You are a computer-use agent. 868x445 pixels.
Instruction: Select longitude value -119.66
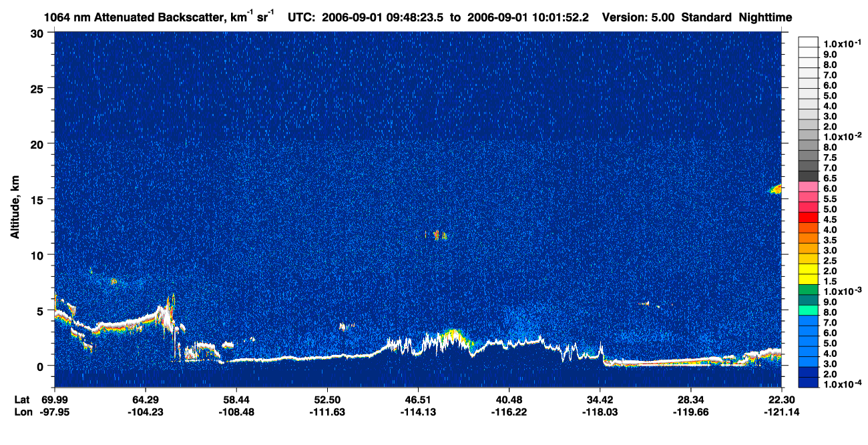point(690,412)
